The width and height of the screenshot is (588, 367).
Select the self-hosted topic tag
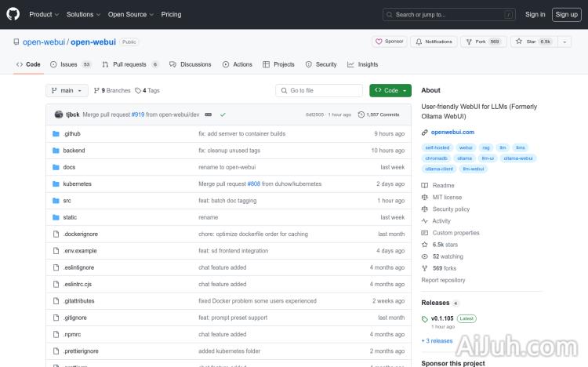coord(437,147)
